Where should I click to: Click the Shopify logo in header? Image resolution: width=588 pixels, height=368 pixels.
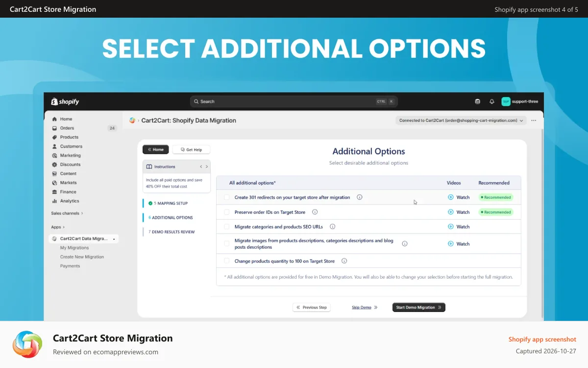65,102
